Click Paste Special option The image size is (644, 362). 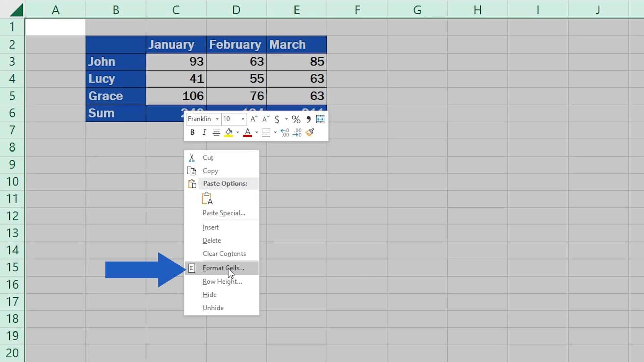coord(224,213)
